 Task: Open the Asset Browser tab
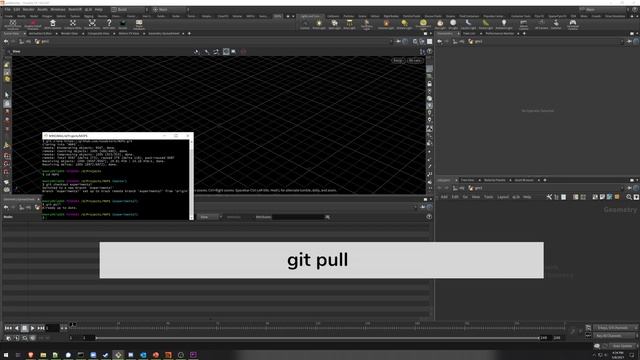point(524,180)
